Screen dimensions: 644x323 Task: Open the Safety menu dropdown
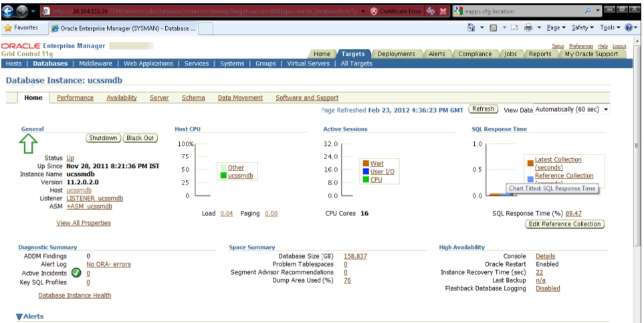click(582, 27)
